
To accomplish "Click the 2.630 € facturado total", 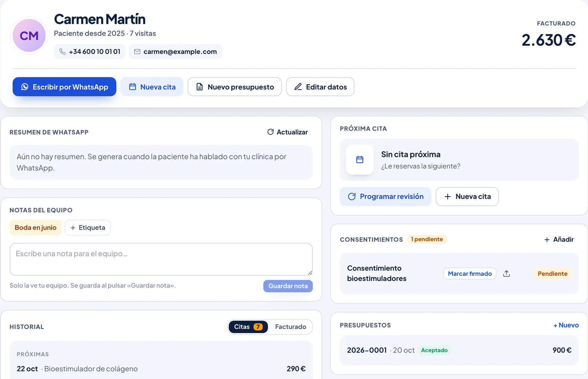I will pyautogui.click(x=548, y=40).
